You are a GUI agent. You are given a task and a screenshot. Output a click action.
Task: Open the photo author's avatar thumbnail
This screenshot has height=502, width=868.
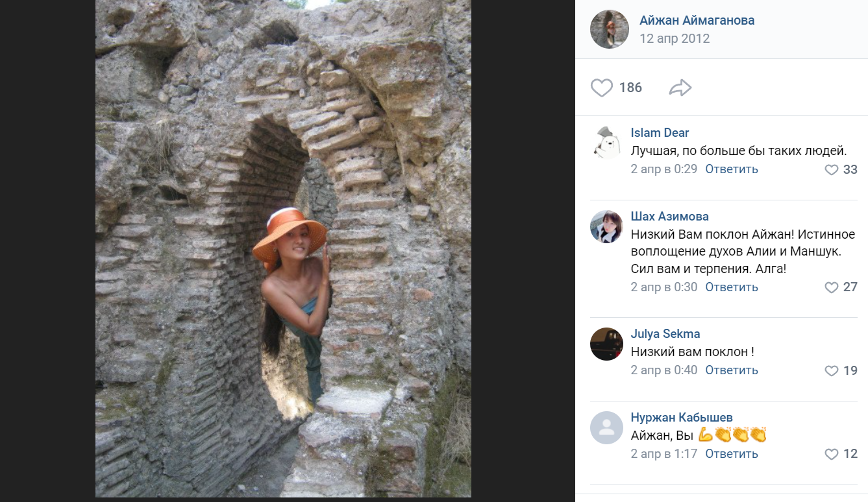click(609, 29)
